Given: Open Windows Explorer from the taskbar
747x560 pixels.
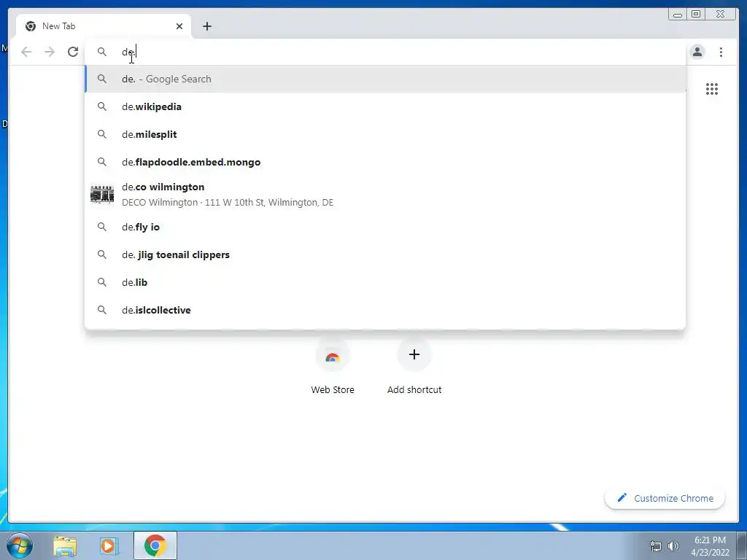Looking at the screenshot, I should coord(65,545).
